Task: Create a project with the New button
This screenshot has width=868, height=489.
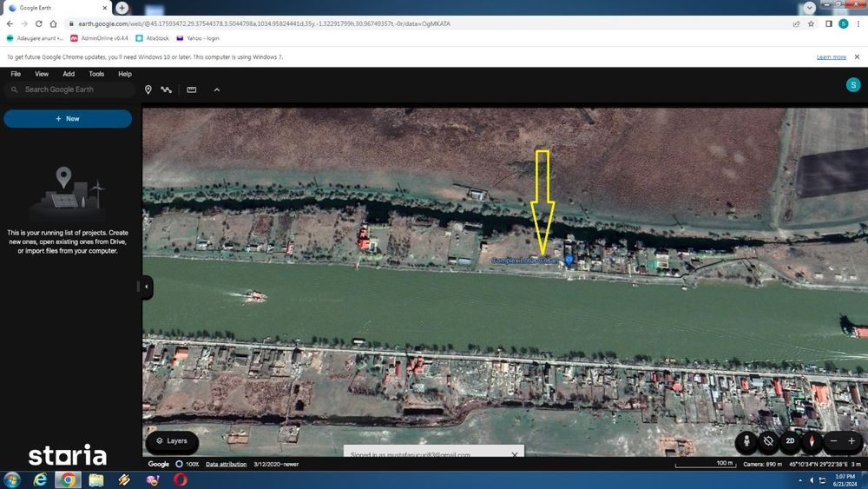Action: coord(68,118)
